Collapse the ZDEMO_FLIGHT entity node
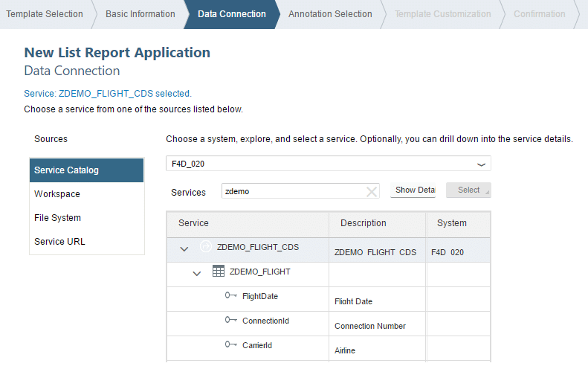 (197, 273)
